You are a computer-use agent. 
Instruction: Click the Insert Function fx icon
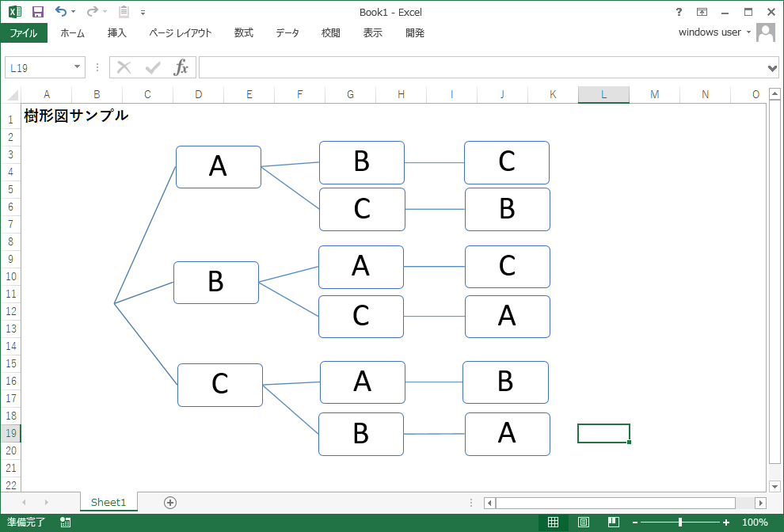pyautogui.click(x=181, y=67)
